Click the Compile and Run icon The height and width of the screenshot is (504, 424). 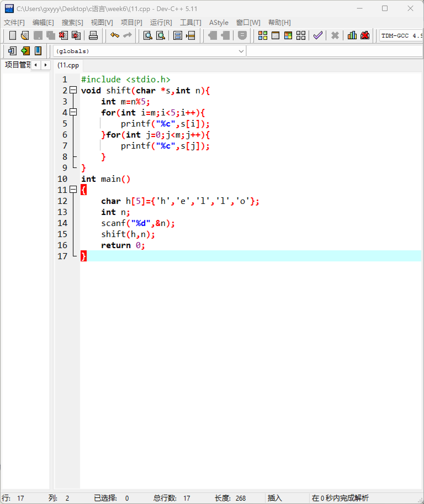click(288, 35)
